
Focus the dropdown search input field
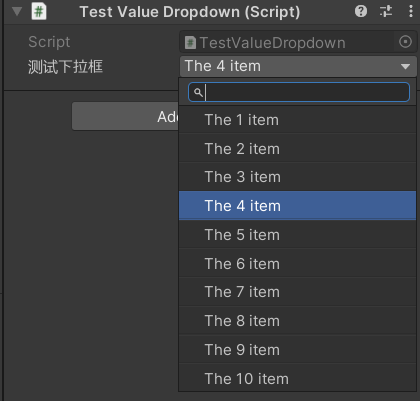[x=299, y=92]
